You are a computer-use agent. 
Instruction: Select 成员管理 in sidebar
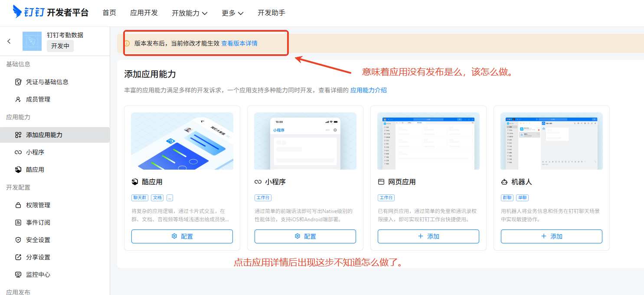coord(55,99)
